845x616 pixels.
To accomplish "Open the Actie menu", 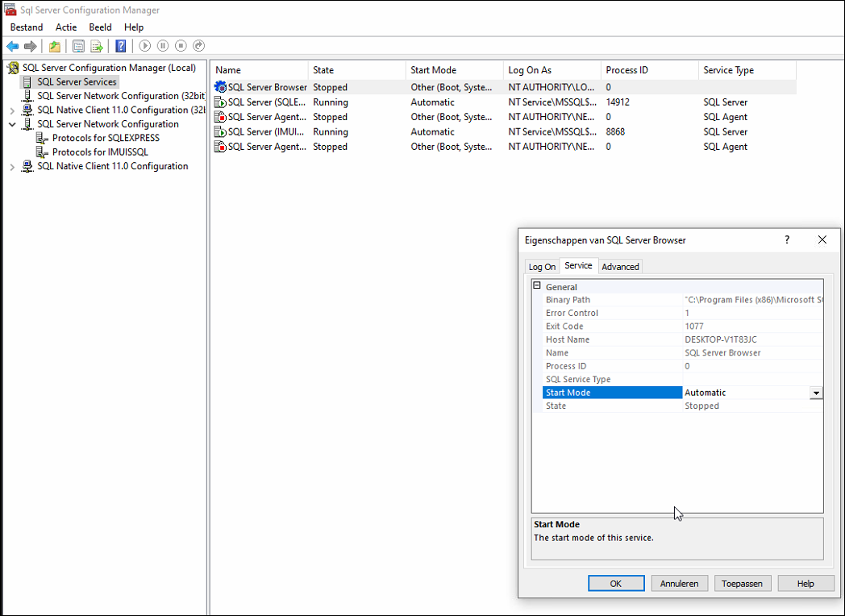I will click(66, 27).
